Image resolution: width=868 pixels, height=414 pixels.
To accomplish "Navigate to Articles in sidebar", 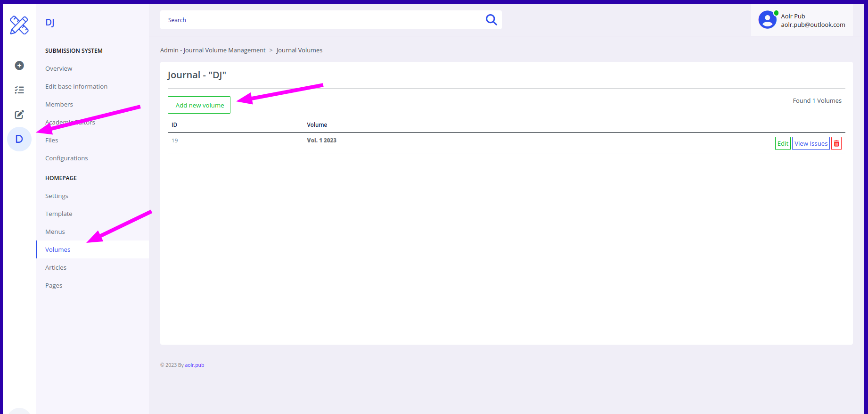I will (56, 267).
